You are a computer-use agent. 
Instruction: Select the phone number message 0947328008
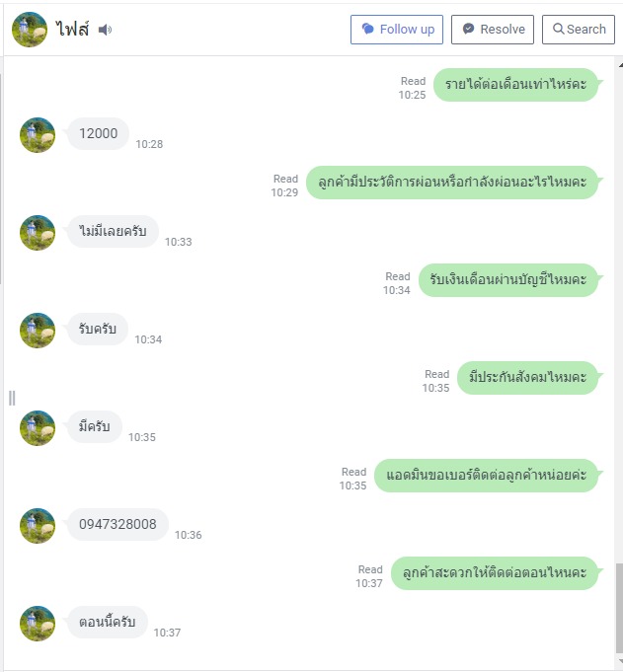pos(117,524)
